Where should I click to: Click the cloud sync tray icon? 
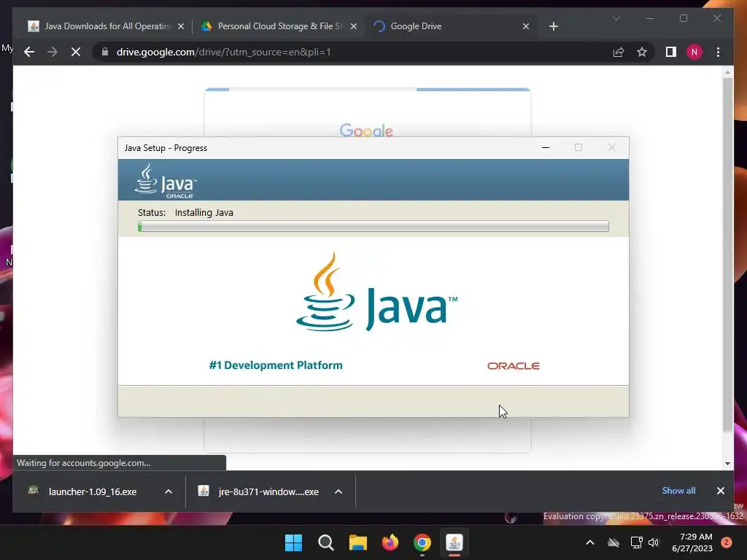click(614, 542)
